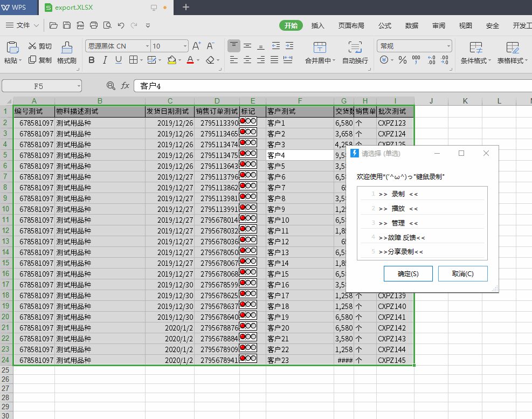
Task: Switch to the 页面布局 ribbon tab
Action: point(351,25)
